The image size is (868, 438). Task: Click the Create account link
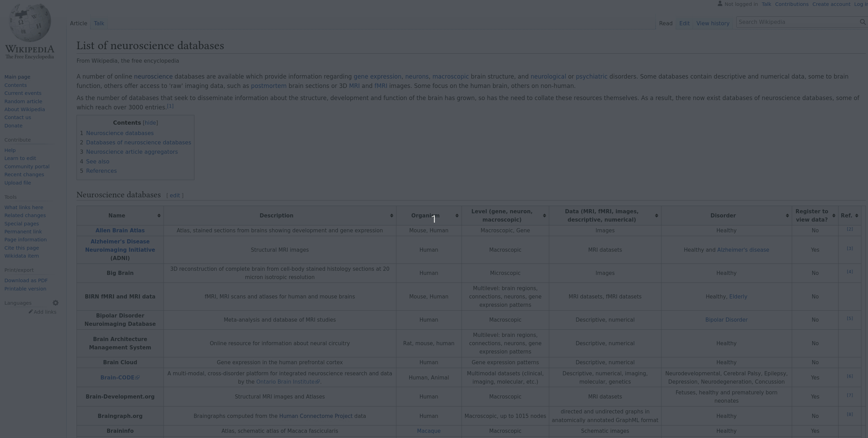click(x=831, y=4)
